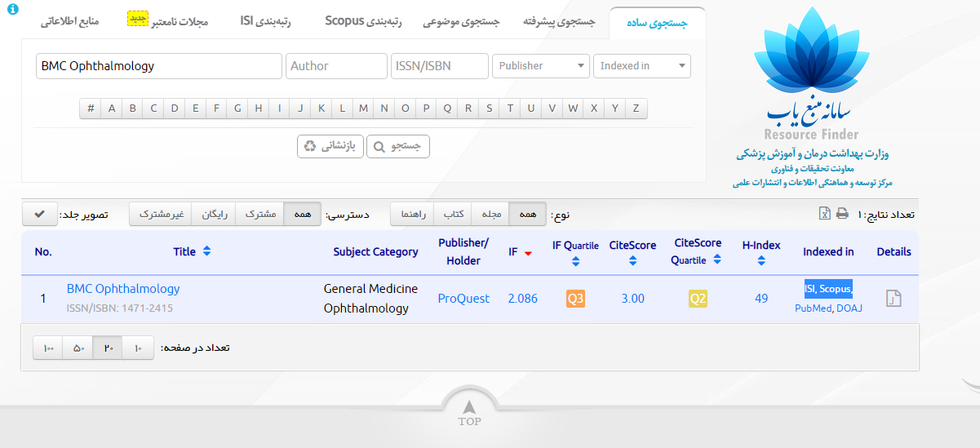Select type filter راهنما (guide)
Viewport: 980px width, 448px height.
(412, 214)
